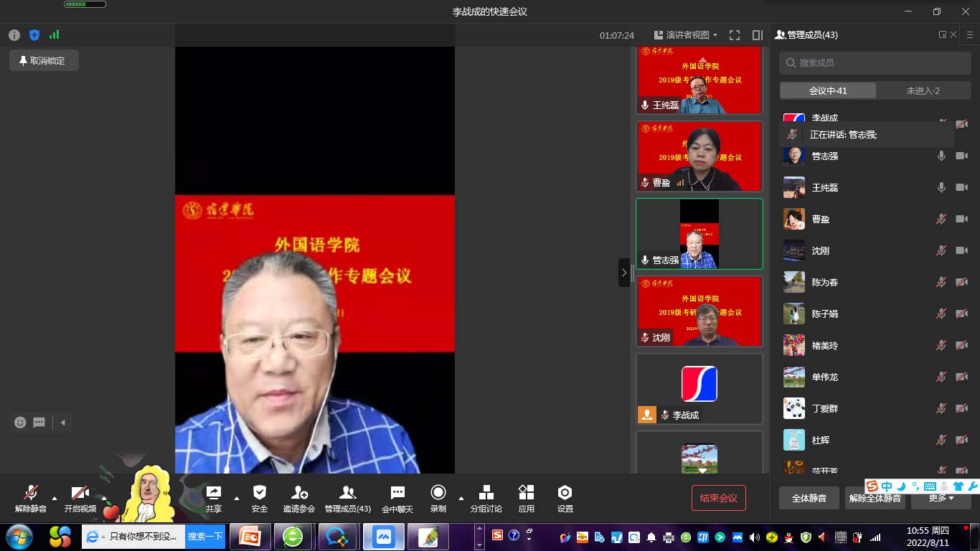Open 邀请参会 invite icon
This screenshot has height=551, width=980.
click(x=299, y=493)
